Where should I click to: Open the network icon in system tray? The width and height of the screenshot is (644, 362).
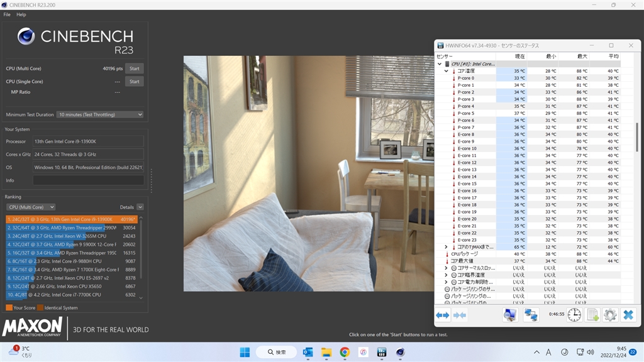pyautogui.click(x=580, y=352)
